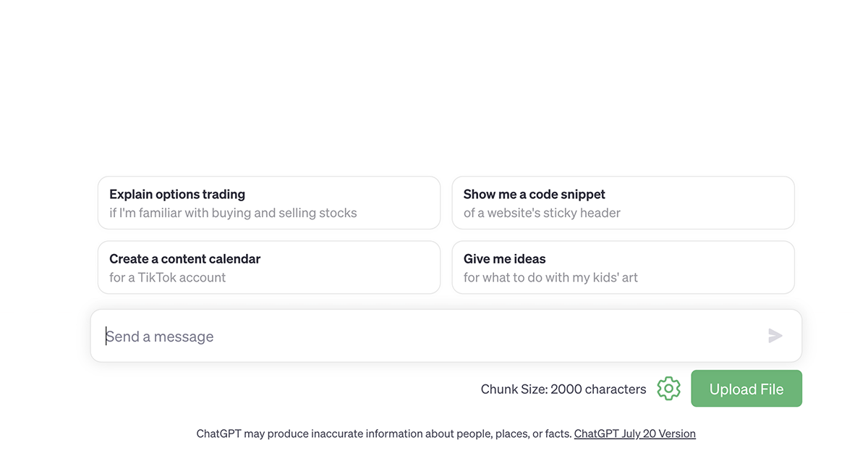Click the bold 'Create a content calendar' heading
This screenshot has height=456, width=868.
click(184, 258)
